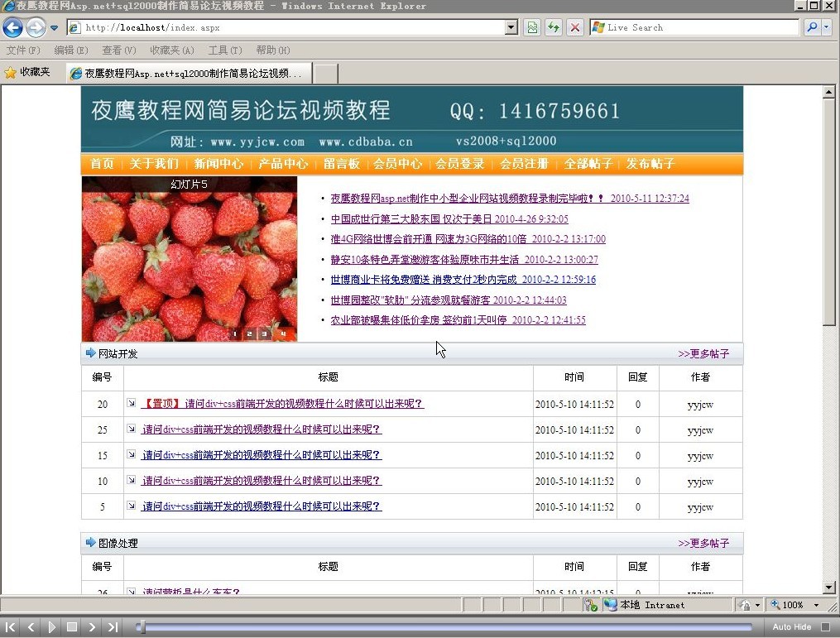The height and width of the screenshot is (638, 840).
Task: Open the 文件(F) menu
Action: click(x=23, y=50)
